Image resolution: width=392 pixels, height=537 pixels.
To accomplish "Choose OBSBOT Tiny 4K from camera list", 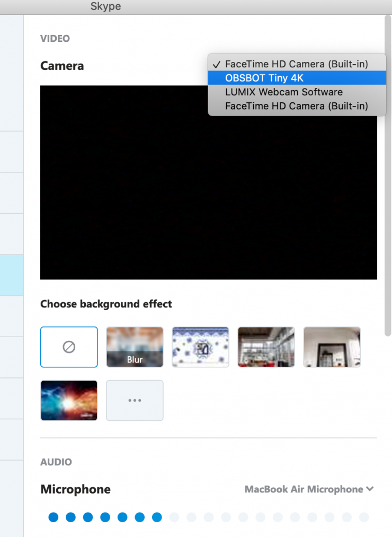I will tap(264, 78).
